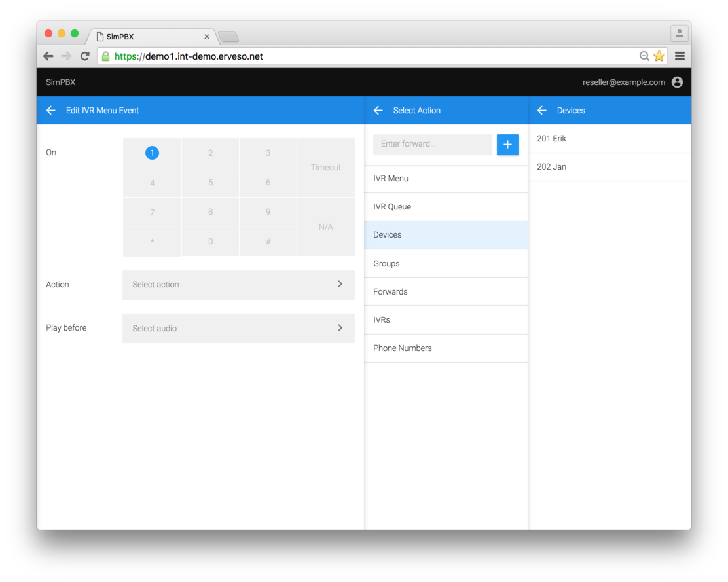Go back from Edit IVR Menu Event panel
This screenshot has width=728, height=582.
click(x=51, y=111)
